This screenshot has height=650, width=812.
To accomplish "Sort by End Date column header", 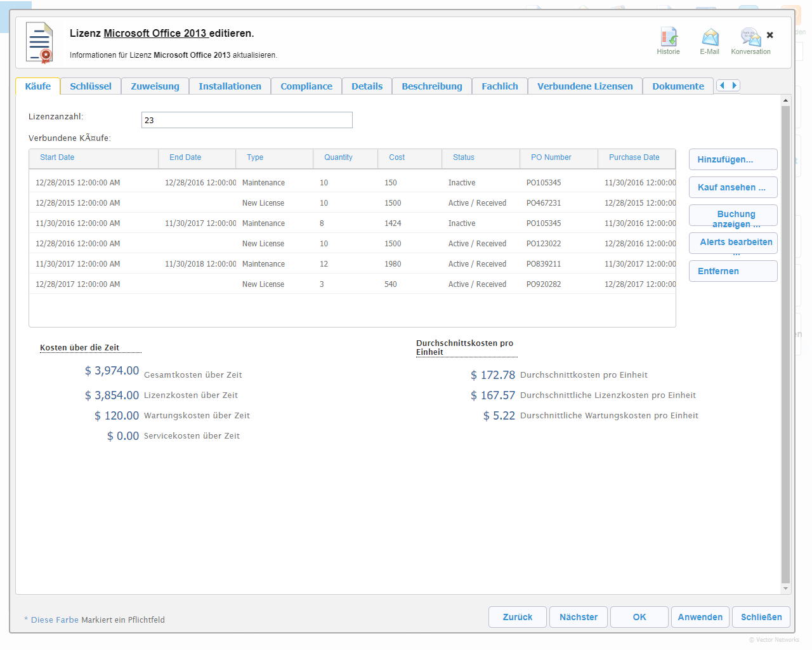I will [197, 158].
